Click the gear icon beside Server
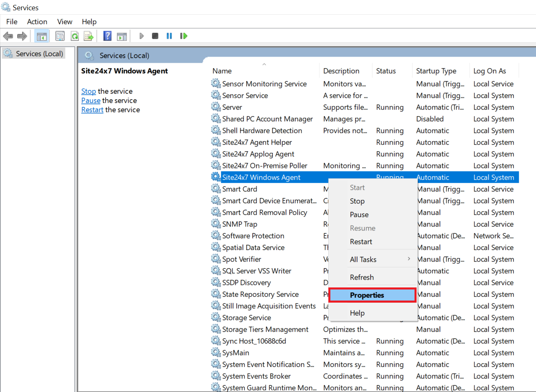Image resolution: width=536 pixels, height=392 pixels. point(216,107)
